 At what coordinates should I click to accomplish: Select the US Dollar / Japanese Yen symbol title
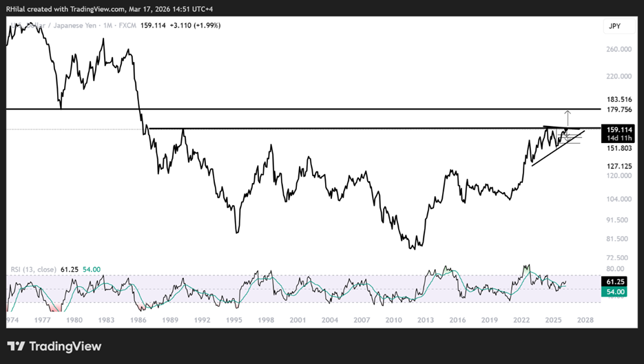tap(53, 25)
